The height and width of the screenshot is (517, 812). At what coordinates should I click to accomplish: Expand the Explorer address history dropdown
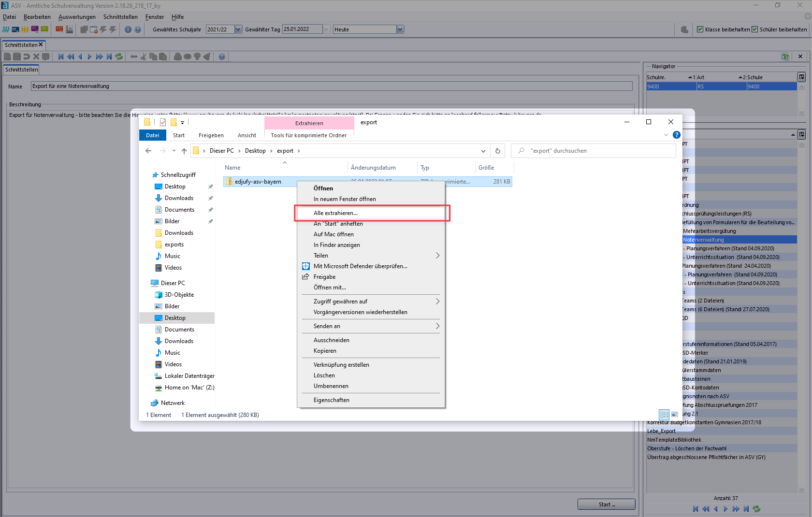pos(483,151)
